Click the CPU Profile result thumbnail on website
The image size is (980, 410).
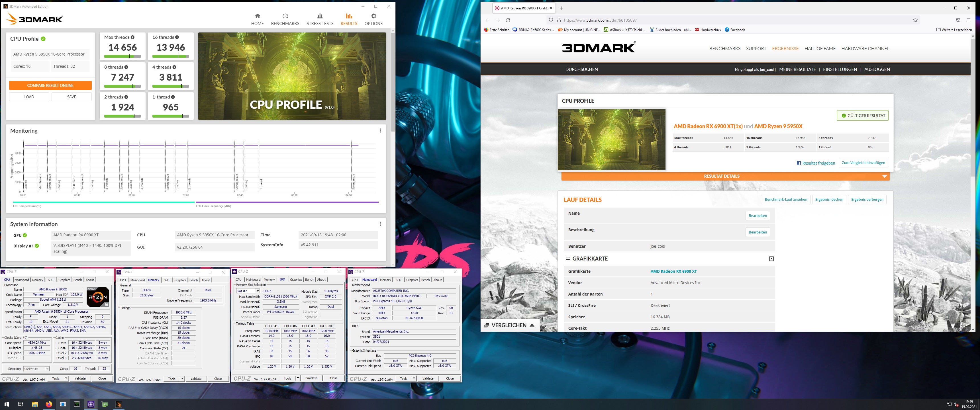click(x=611, y=140)
